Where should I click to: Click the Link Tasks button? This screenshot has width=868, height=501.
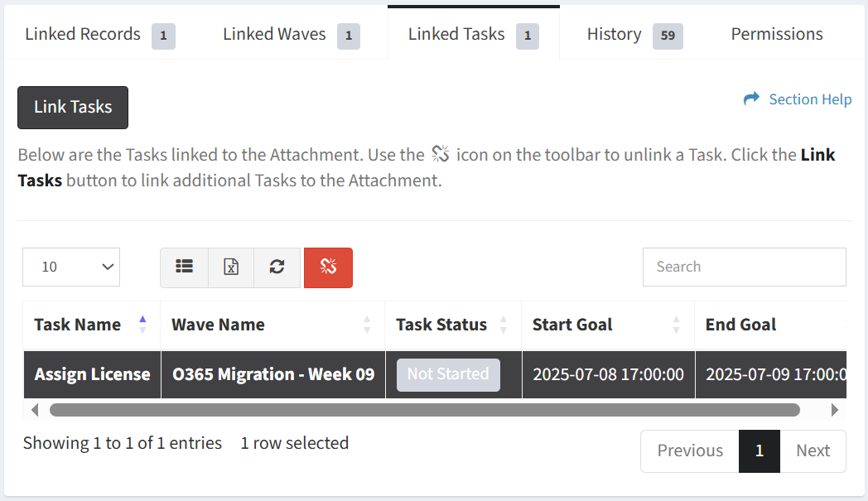(x=73, y=108)
